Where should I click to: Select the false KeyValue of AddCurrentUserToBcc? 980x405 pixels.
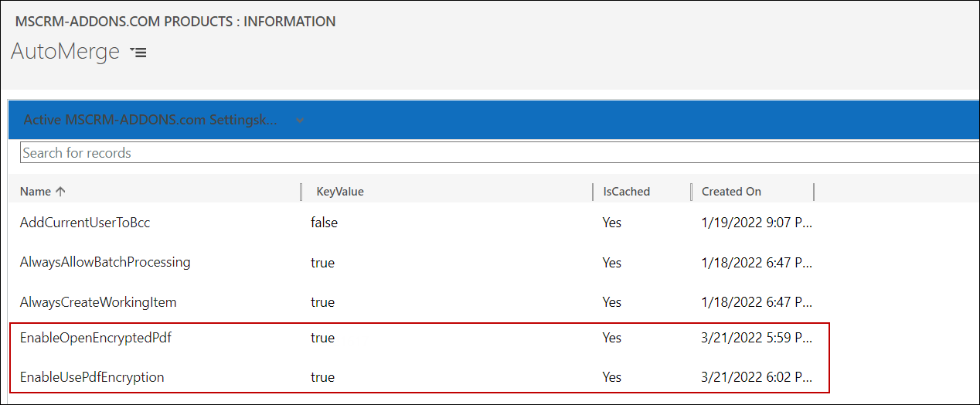click(324, 223)
